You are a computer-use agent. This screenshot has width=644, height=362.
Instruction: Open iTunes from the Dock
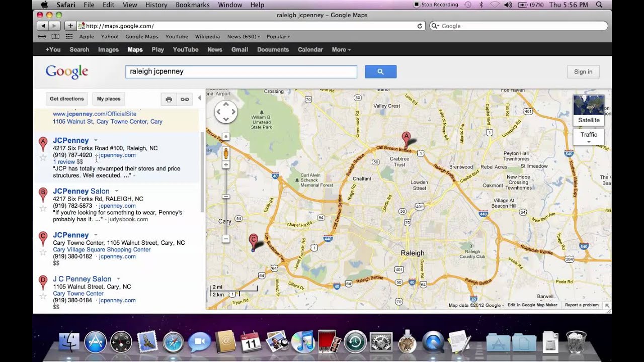tap(302, 342)
